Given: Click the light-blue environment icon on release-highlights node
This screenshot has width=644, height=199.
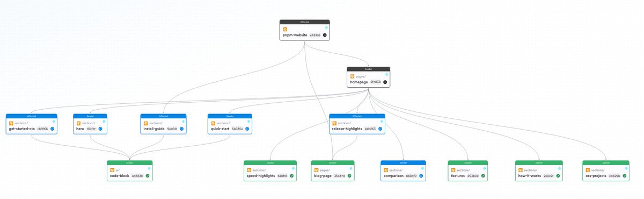Looking at the screenshot, I should 382,121.
